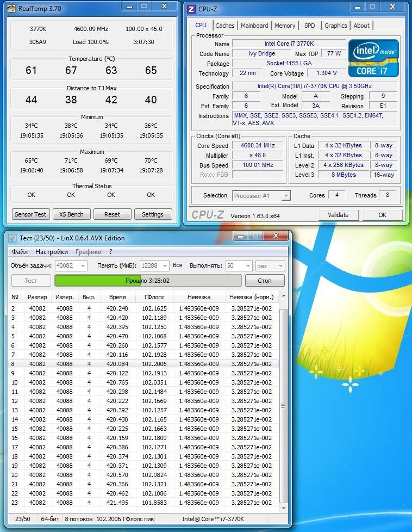Switch to the Caches tab in CPU-Z
The height and width of the screenshot is (532, 412).
[225, 26]
